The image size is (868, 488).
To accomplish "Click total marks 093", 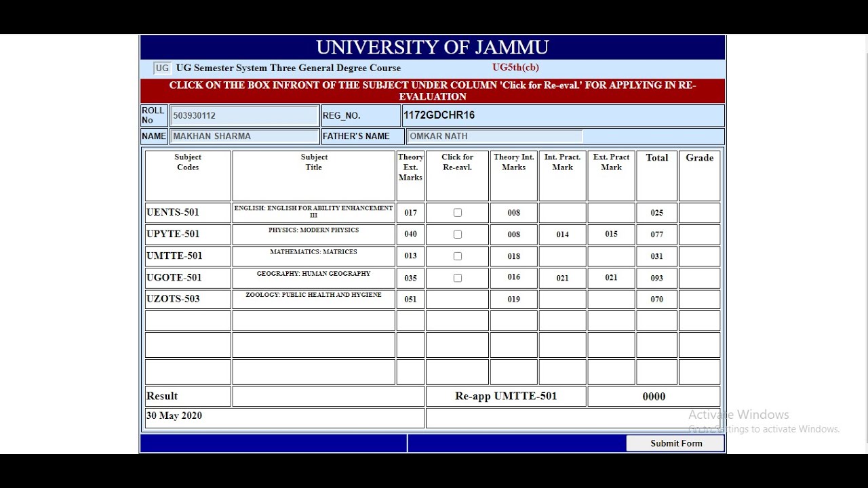I will [656, 278].
